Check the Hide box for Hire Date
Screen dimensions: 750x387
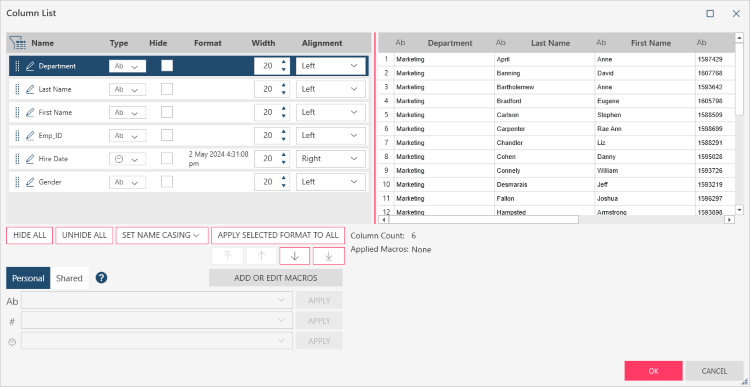[167, 158]
